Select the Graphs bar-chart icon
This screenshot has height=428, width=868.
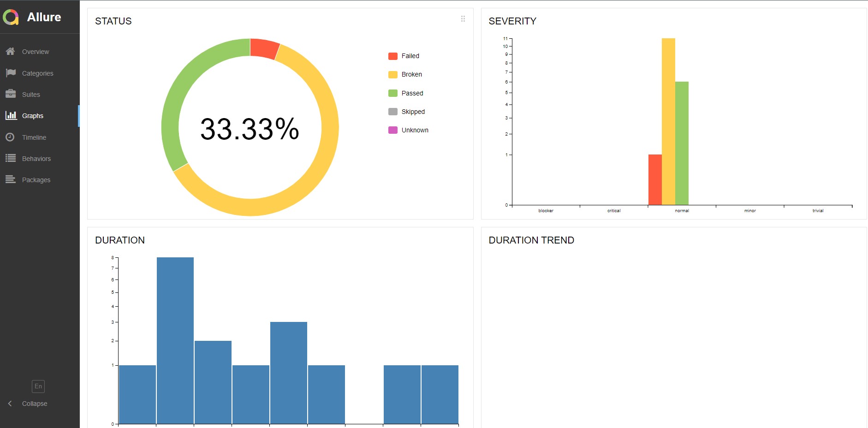(10, 115)
